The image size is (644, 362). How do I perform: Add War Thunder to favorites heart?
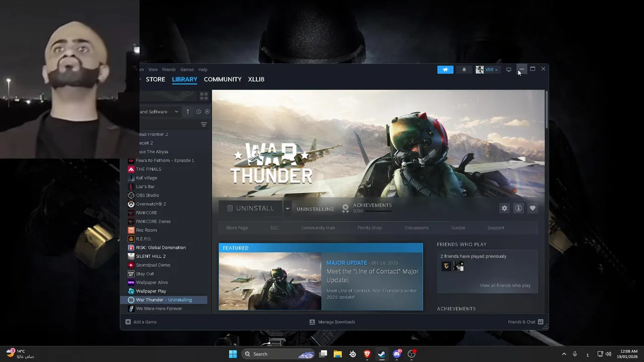[x=532, y=208]
